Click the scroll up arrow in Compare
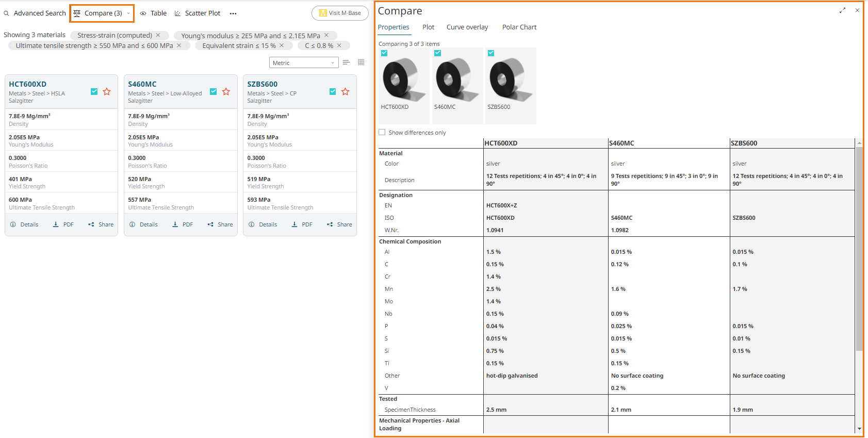The image size is (868, 438). (x=859, y=143)
